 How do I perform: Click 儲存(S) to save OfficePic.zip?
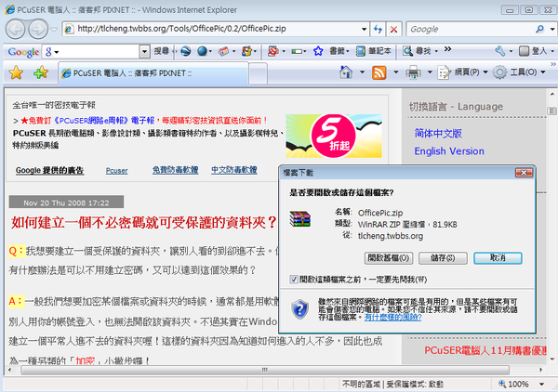[443, 258]
